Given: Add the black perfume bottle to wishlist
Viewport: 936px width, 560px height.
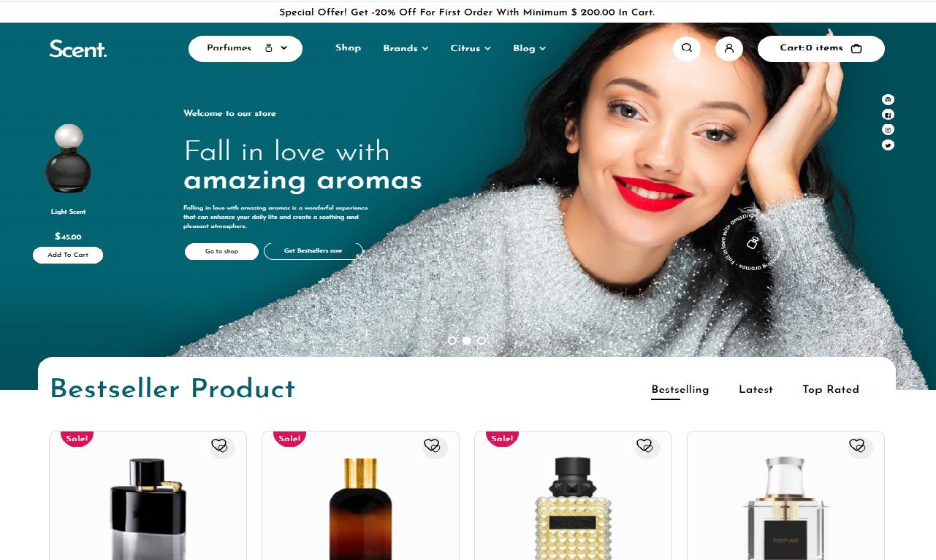Looking at the screenshot, I should [x=220, y=445].
